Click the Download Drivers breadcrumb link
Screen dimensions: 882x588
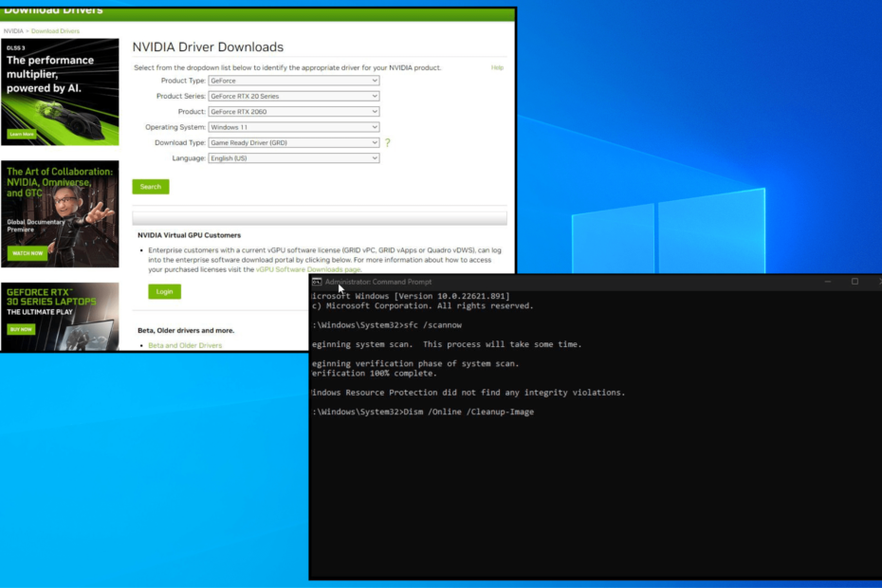tap(55, 31)
